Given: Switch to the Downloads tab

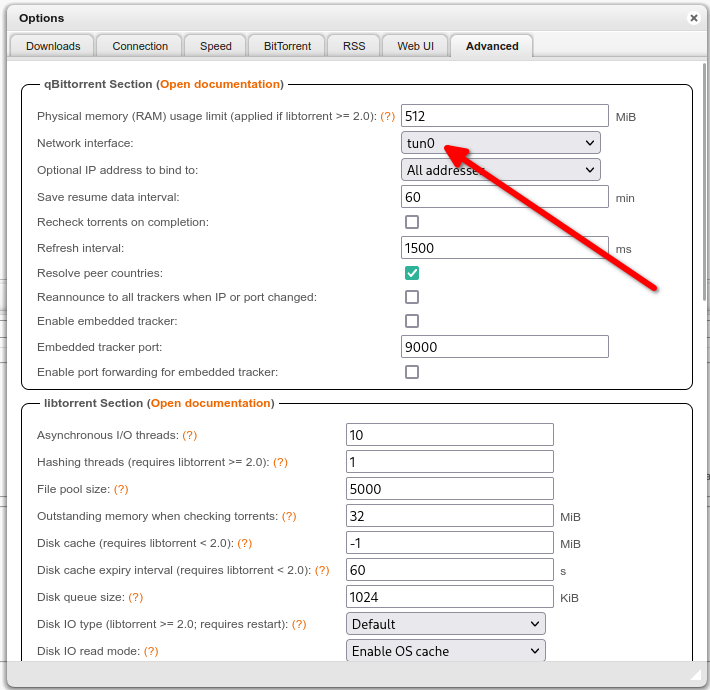Looking at the screenshot, I should [53, 46].
